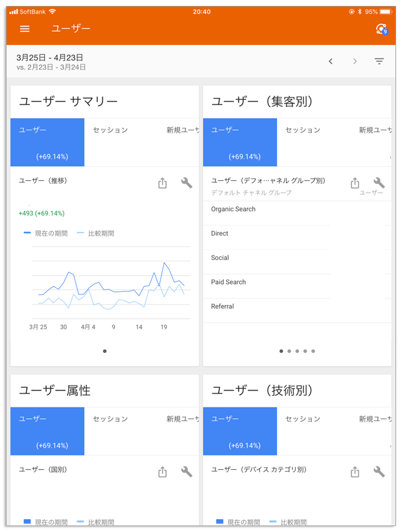This screenshot has width=402, height=532.
Task: Select the 3月25日 - 4月23日 date range
Action: (50, 57)
